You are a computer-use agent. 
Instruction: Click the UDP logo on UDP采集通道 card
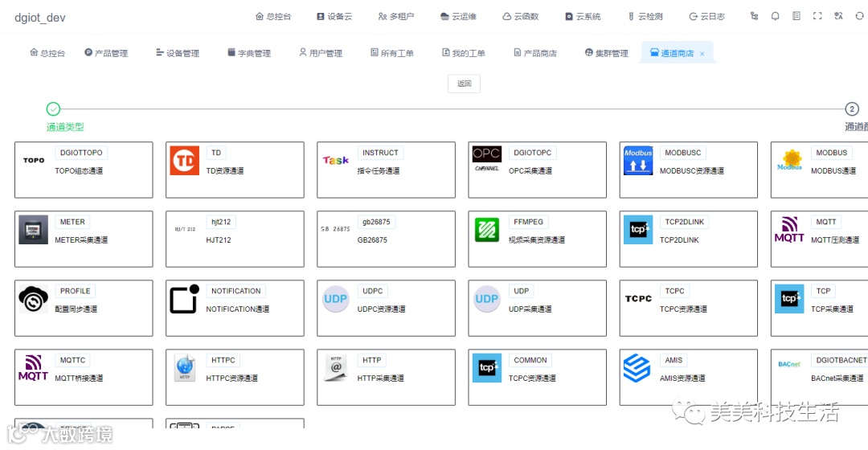point(486,299)
